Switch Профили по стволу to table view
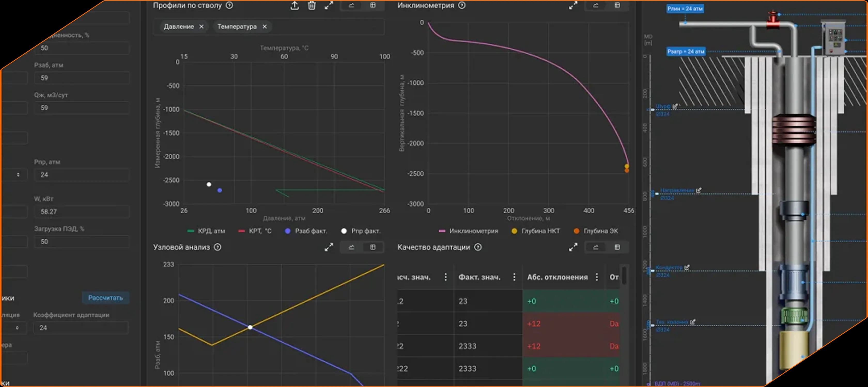 pos(373,5)
